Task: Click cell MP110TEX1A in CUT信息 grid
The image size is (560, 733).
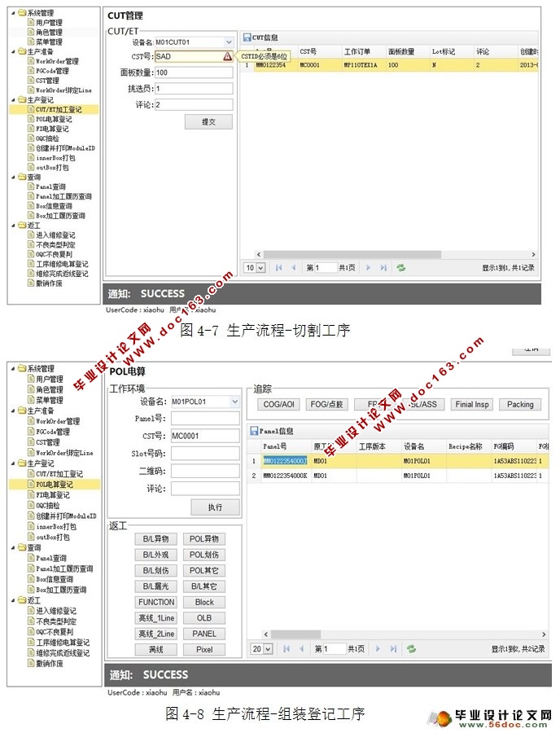Action: click(360, 65)
